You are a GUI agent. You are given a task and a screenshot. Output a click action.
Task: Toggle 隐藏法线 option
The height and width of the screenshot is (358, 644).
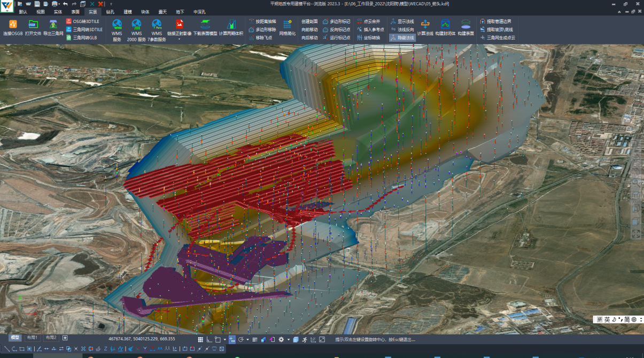point(402,38)
